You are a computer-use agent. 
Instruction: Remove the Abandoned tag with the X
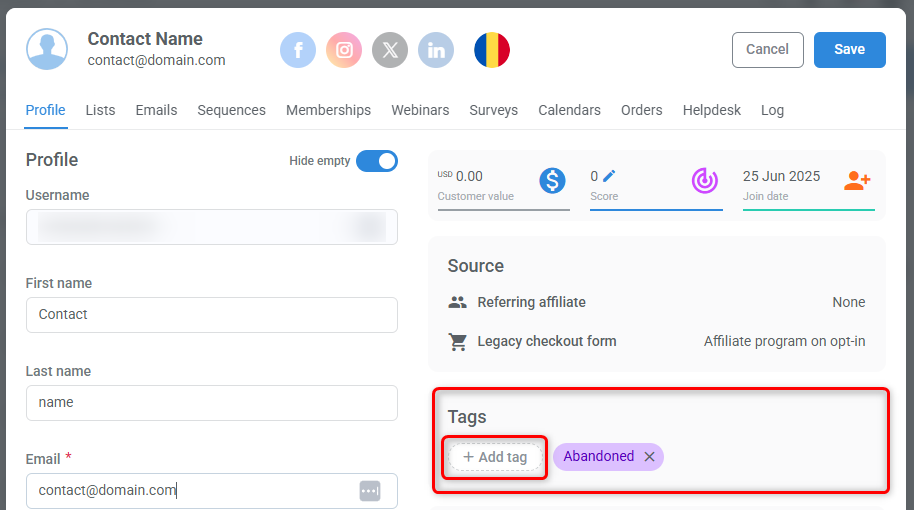pos(649,457)
